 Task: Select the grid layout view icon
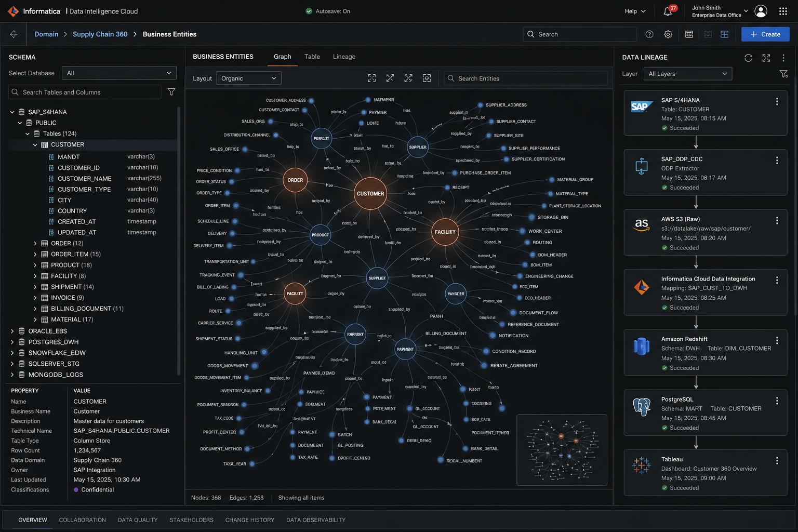[724, 34]
